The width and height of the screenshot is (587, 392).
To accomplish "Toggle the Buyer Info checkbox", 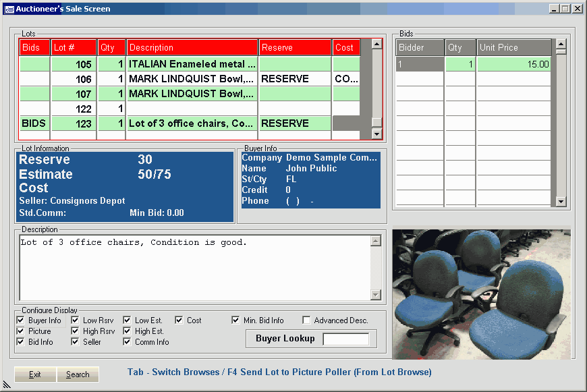I will [x=20, y=320].
